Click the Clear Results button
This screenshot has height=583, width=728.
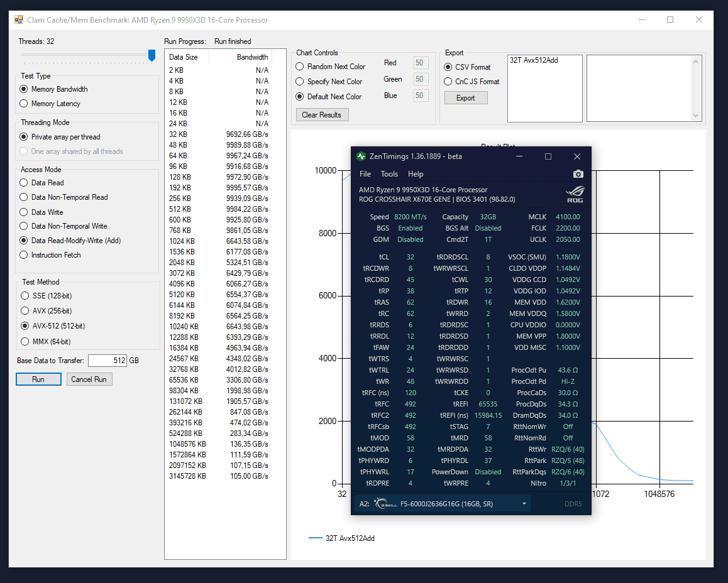pyautogui.click(x=322, y=114)
